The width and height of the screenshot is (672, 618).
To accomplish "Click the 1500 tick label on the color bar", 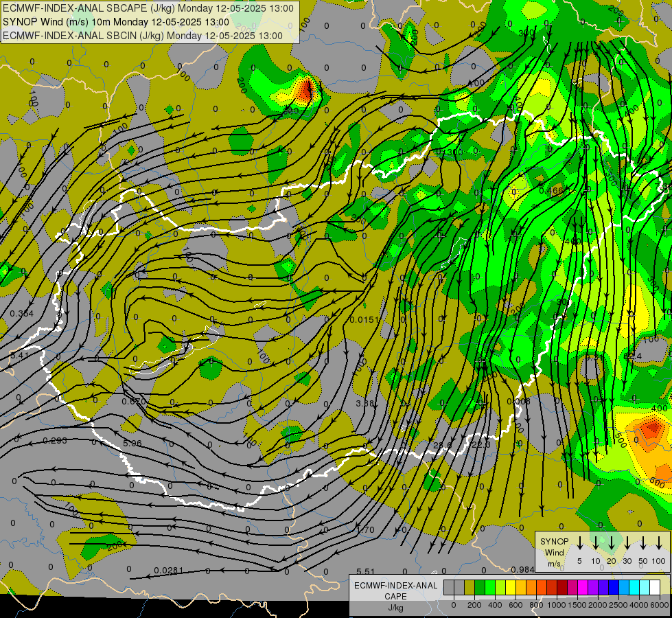I will coord(577,605).
